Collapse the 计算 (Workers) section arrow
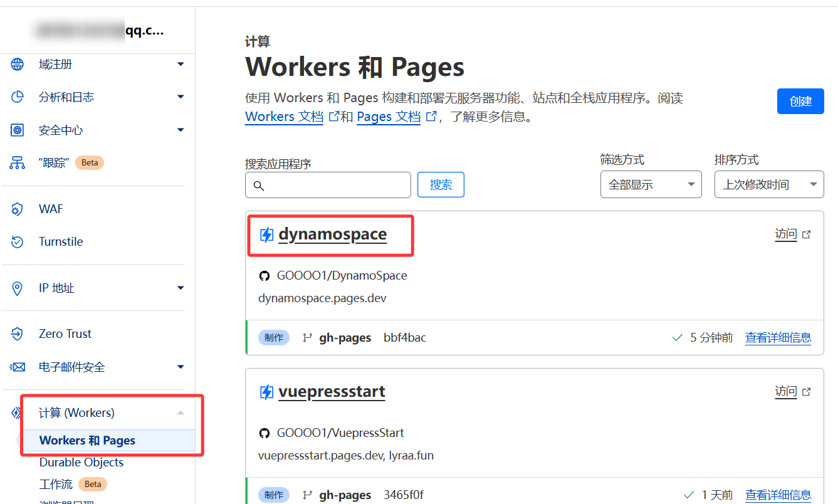This screenshot has width=838, height=504. point(181,412)
